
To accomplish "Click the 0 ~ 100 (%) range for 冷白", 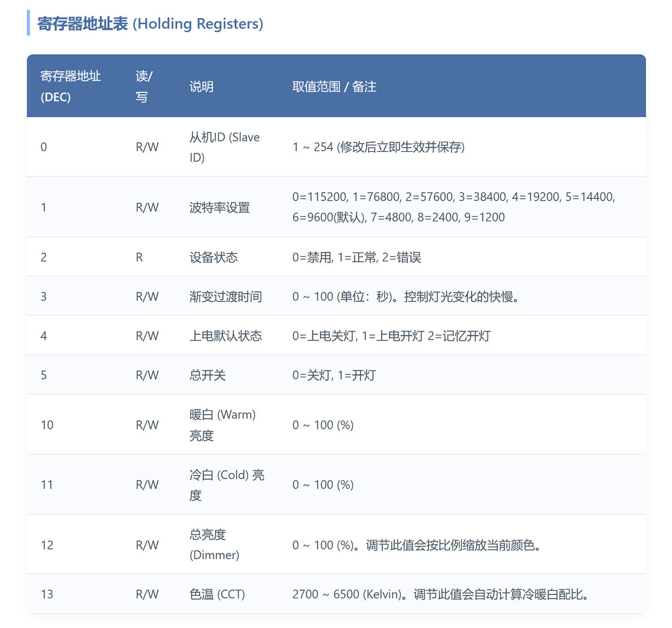I will [323, 485].
